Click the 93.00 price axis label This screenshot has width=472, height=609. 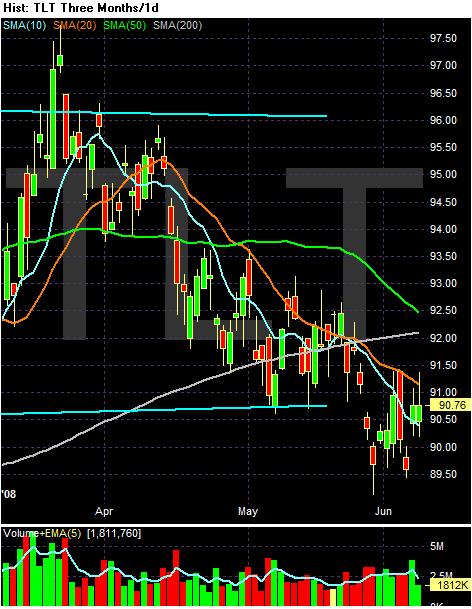click(443, 283)
